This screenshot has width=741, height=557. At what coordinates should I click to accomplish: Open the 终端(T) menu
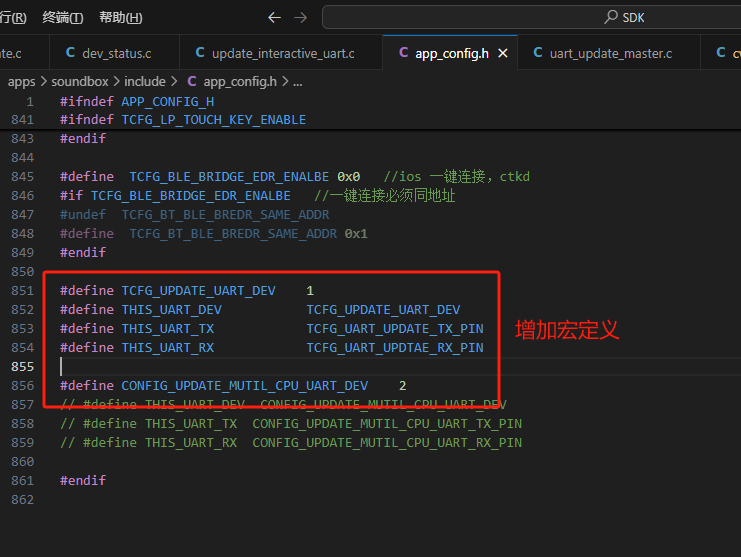point(62,17)
